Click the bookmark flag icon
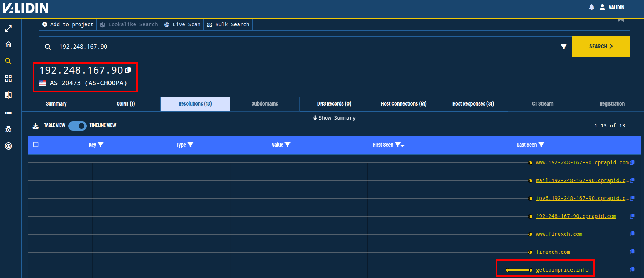 tap(621, 20)
